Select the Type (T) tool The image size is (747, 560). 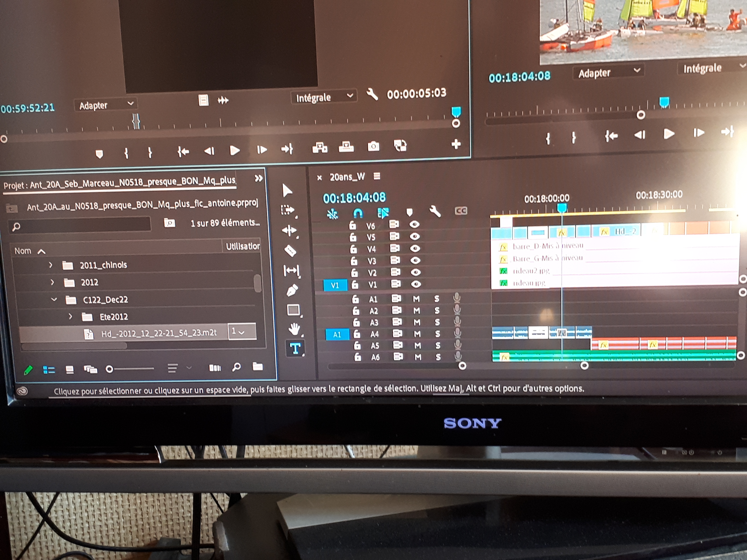[x=295, y=349]
